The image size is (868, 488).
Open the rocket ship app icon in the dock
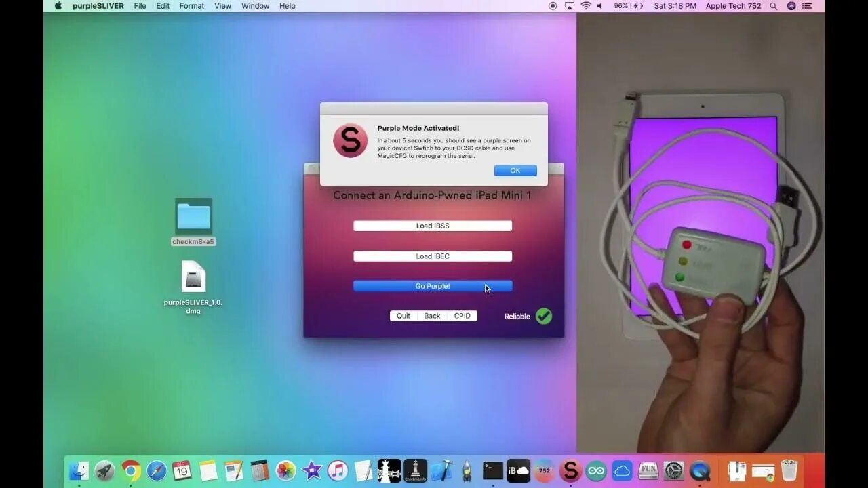click(467, 470)
